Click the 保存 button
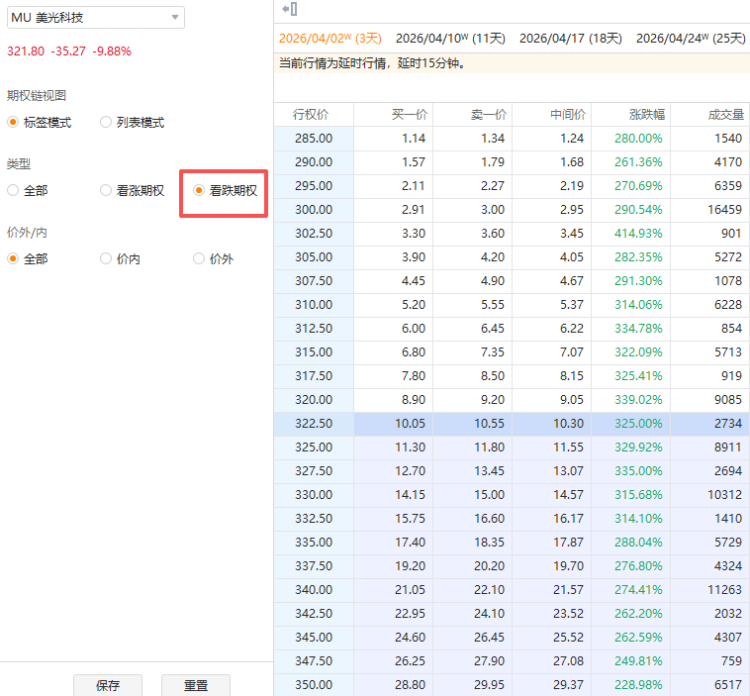The height and width of the screenshot is (696, 750). (108, 685)
